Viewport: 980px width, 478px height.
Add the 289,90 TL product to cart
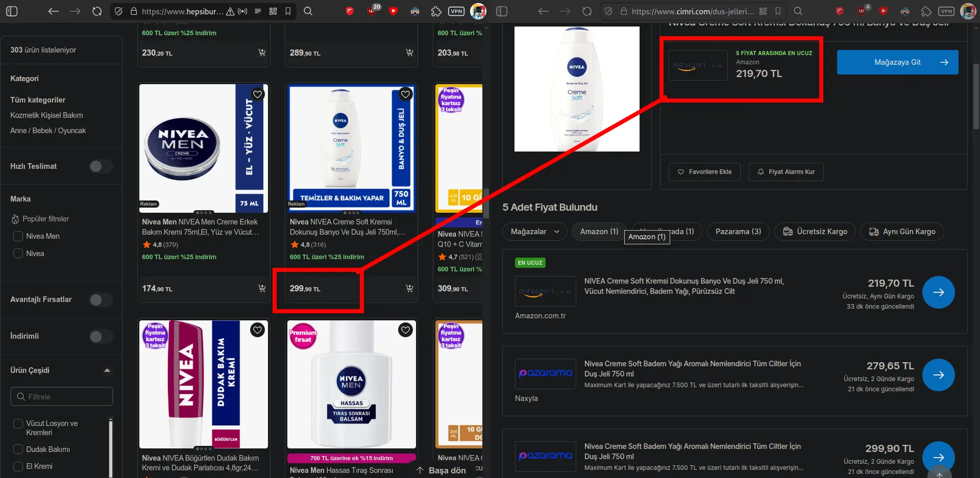click(409, 53)
